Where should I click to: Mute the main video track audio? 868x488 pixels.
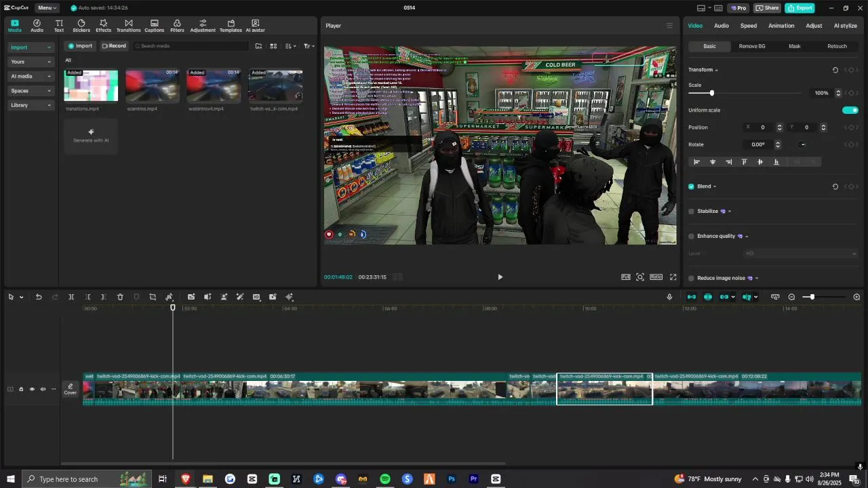[43, 389]
